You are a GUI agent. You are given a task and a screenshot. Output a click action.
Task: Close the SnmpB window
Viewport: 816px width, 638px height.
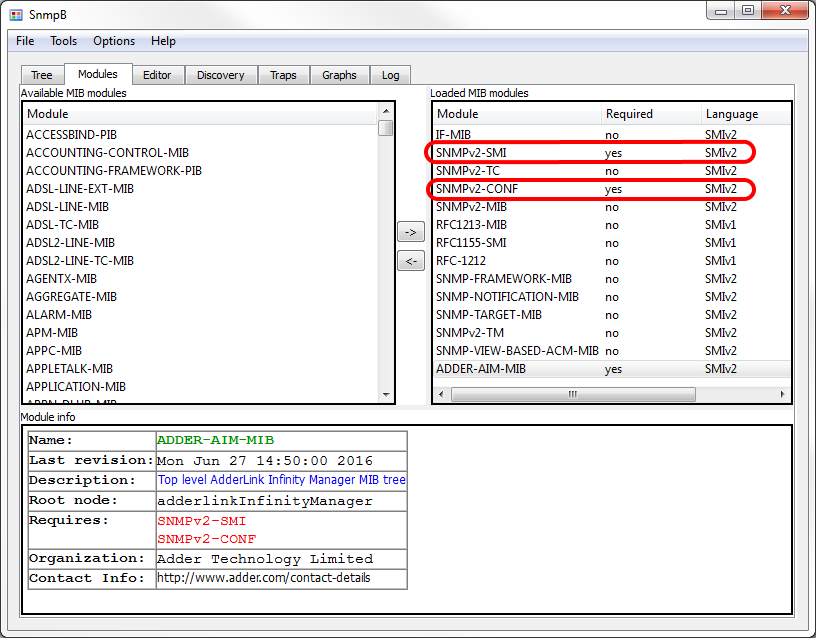[x=786, y=10]
